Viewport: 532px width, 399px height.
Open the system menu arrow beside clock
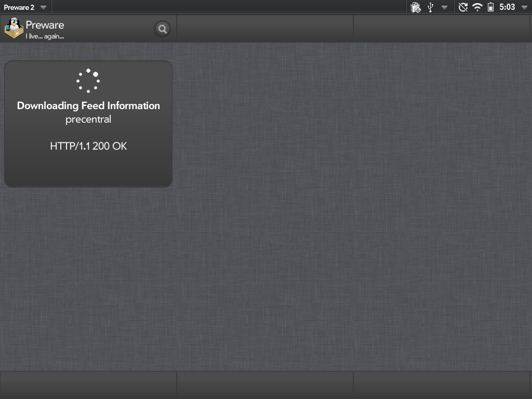point(524,7)
